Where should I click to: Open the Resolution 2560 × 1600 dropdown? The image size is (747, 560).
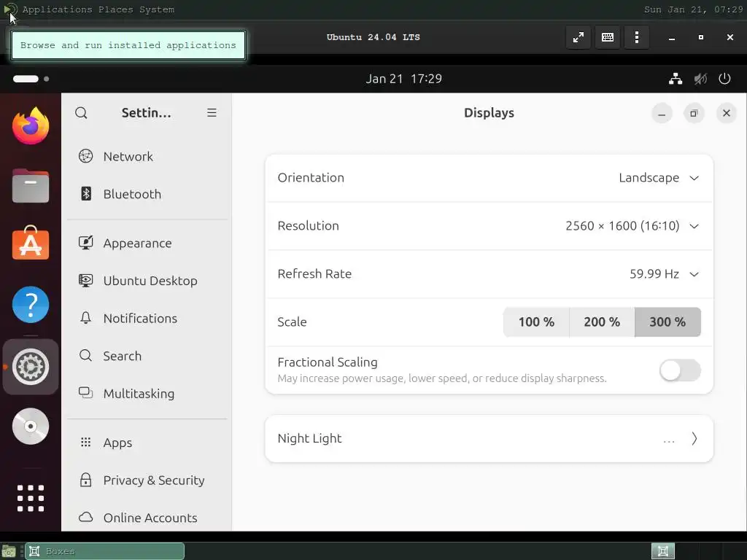pos(489,226)
